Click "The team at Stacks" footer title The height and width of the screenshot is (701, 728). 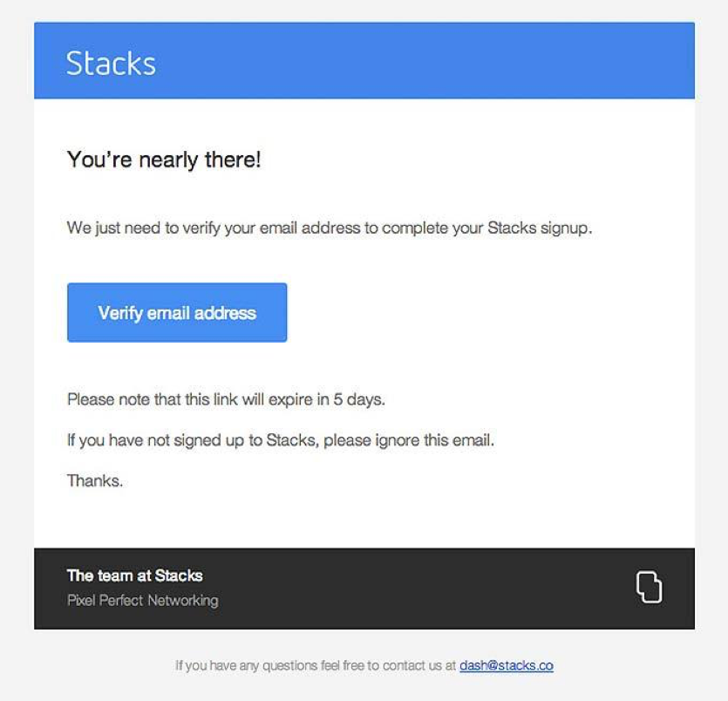[x=134, y=575]
